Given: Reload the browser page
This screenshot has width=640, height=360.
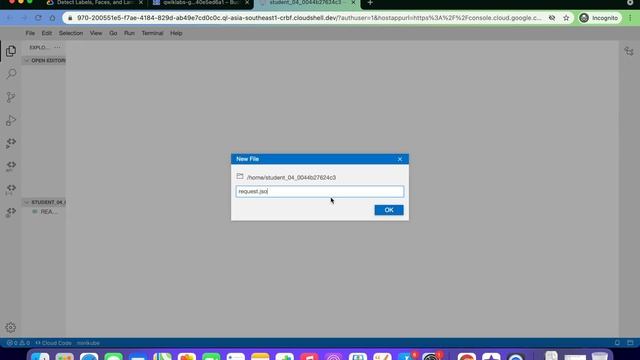Looking at the screenshot, I should (38, 18).
